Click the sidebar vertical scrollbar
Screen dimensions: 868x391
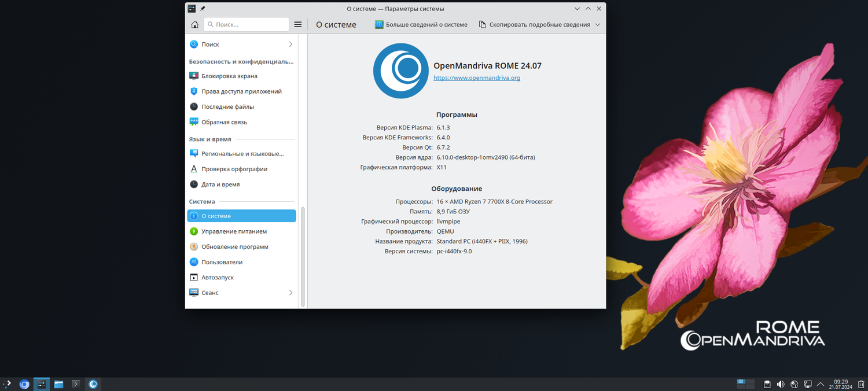point(303,256)
